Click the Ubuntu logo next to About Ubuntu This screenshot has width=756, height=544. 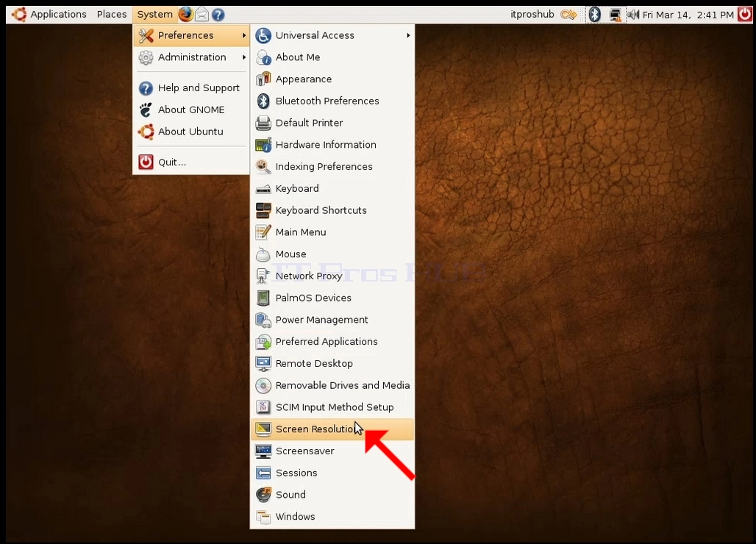[x=146, y=132]
